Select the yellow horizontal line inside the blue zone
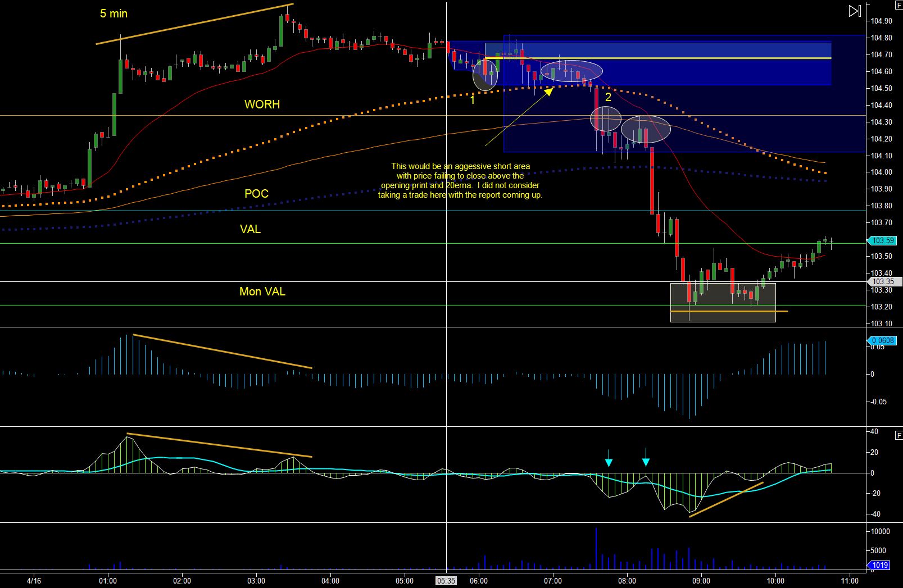This screenshot has width=903, height=588. [658, 58]
